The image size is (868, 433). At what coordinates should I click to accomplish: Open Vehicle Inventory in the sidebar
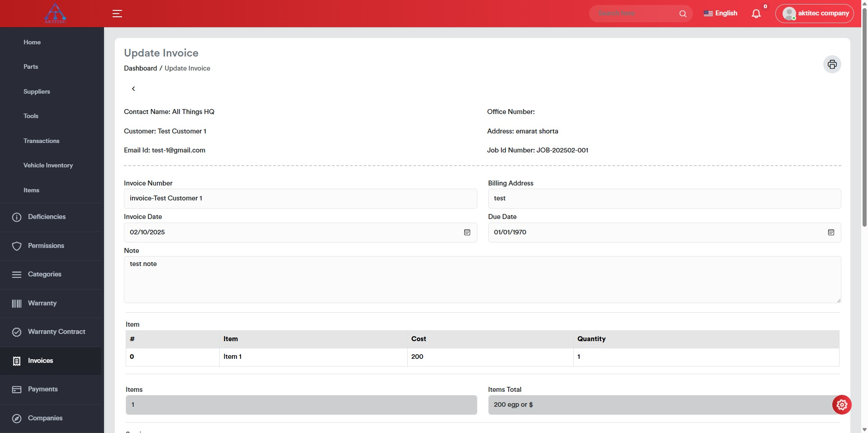[48, 165]
